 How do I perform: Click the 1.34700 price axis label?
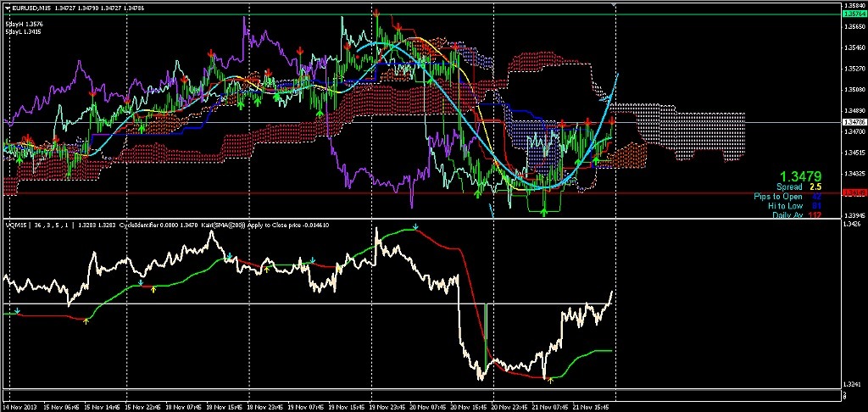coord(854,131)
